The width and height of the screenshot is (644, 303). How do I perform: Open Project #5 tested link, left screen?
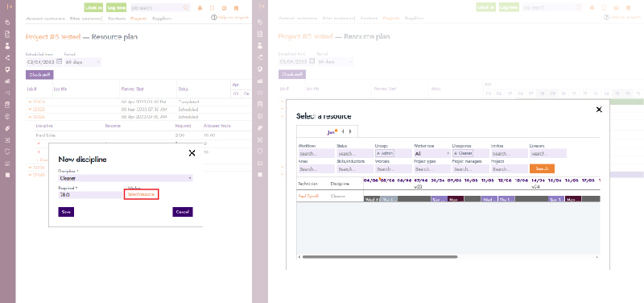point(53,37)
